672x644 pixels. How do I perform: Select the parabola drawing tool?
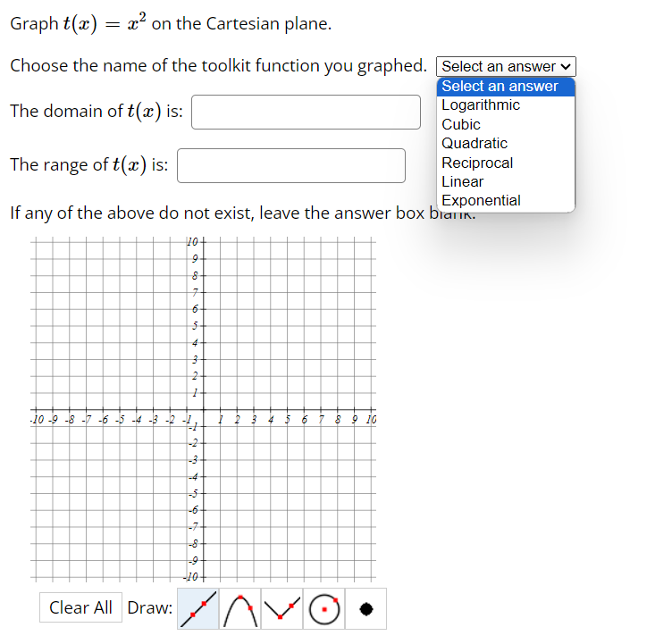(240, 609)
